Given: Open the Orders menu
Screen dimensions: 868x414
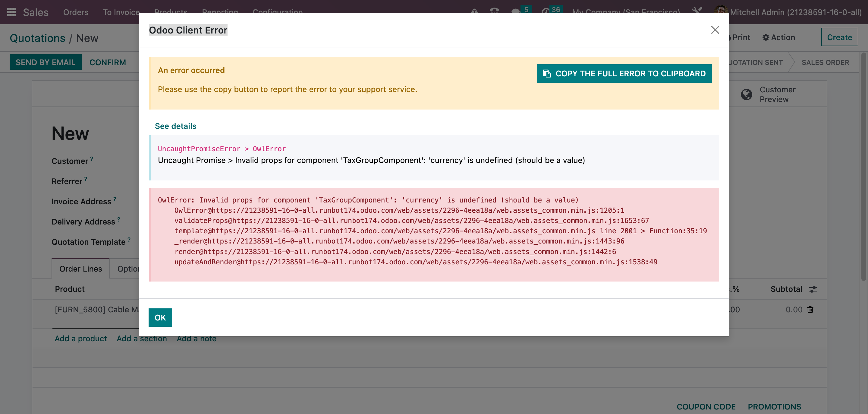Looking at the screenshot, I should [76, 12].
